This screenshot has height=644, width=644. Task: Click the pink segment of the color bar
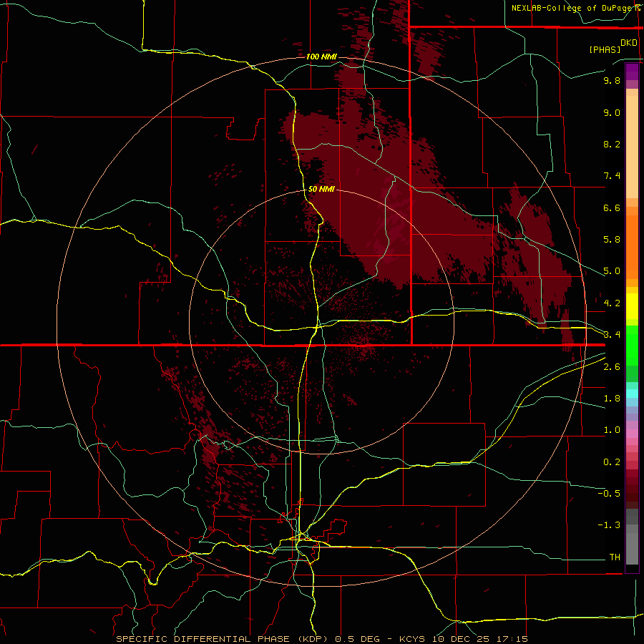click(632, 434)
